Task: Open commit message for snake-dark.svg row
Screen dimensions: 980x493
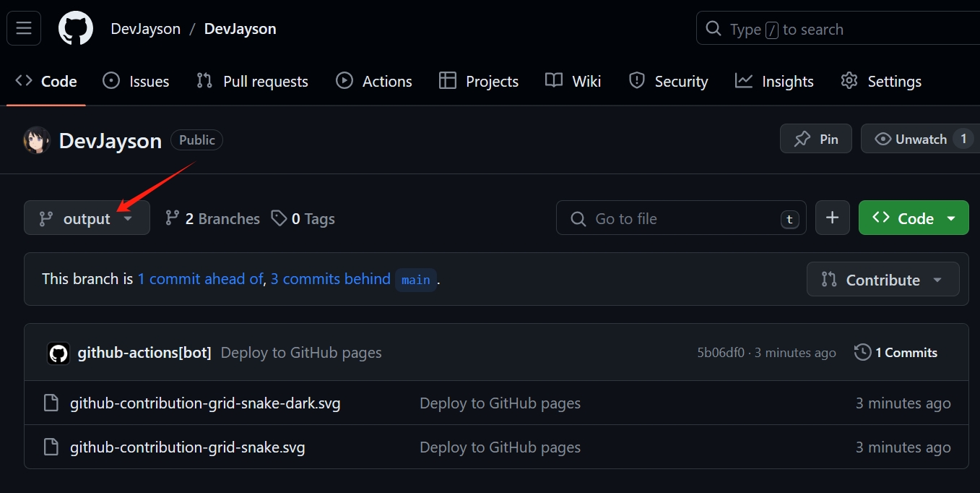Action: pos(500,403)
